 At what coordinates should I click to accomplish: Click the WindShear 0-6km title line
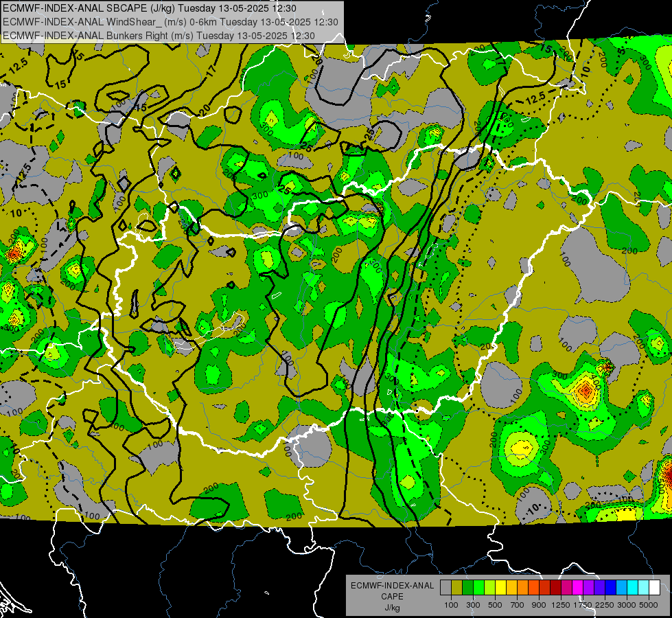pos(170,22)
